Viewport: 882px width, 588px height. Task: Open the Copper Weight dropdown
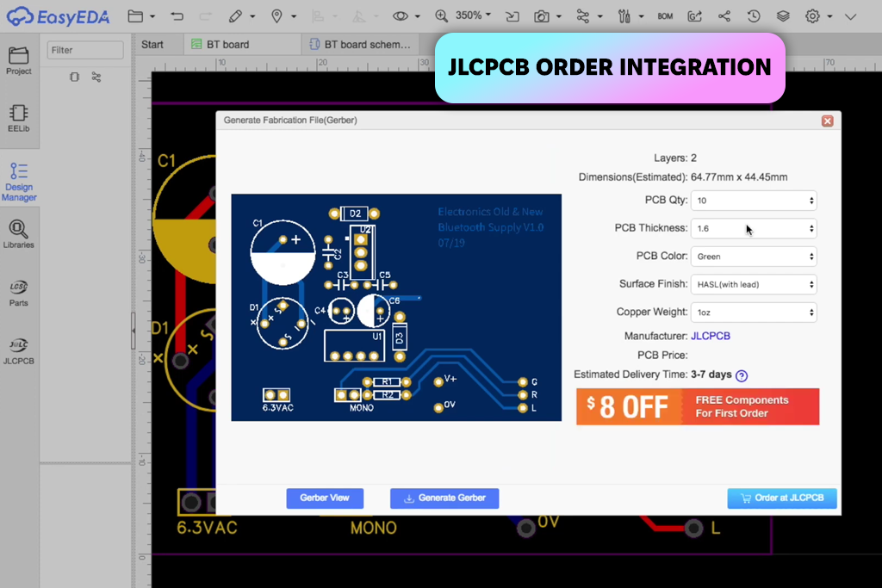tap(754, 312)
